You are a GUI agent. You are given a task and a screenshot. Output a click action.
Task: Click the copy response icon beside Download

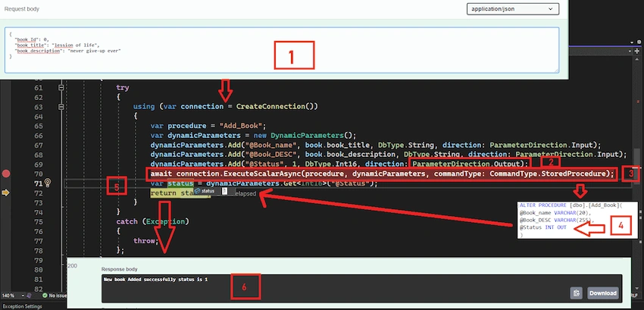point(577,293)
